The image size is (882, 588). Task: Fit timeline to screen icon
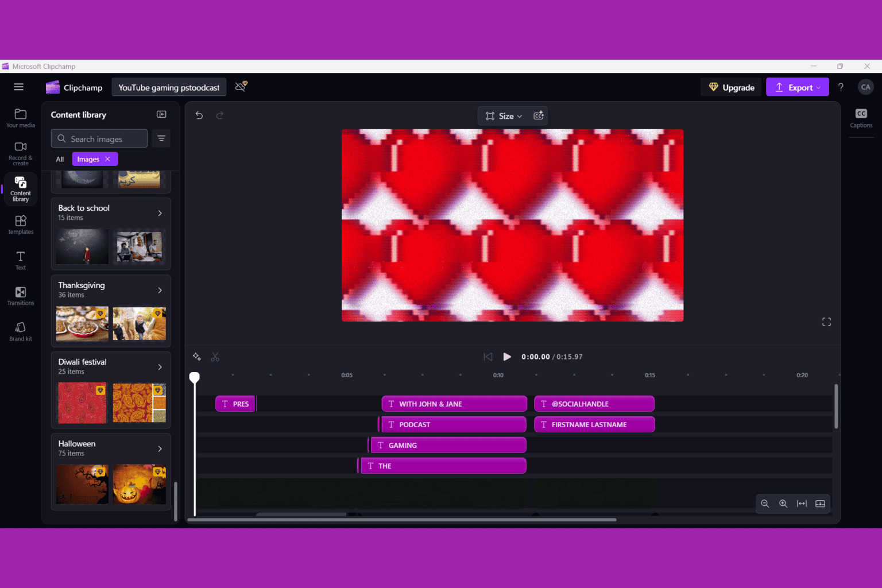(x=802, y=504)
